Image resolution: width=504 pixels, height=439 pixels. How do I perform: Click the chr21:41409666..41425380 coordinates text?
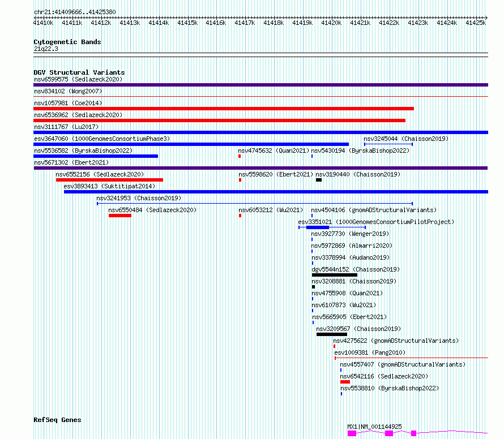pos(75,12)
